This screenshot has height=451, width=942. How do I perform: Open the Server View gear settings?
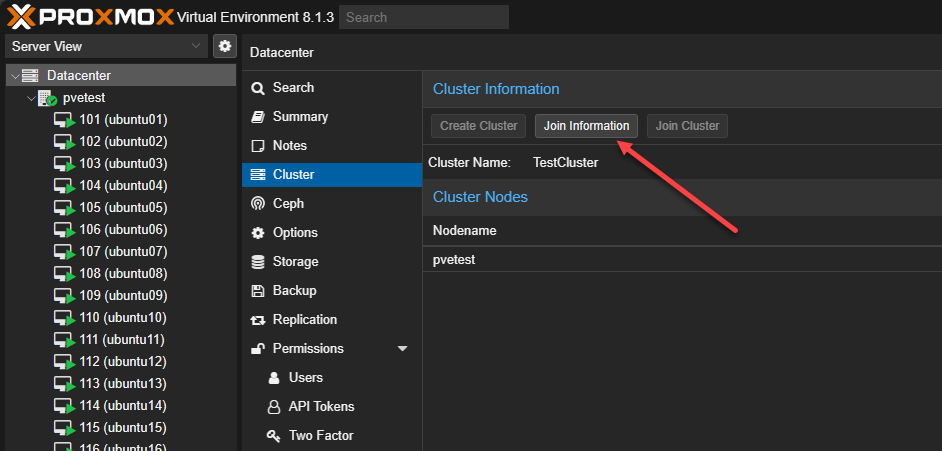click(225, 46)
